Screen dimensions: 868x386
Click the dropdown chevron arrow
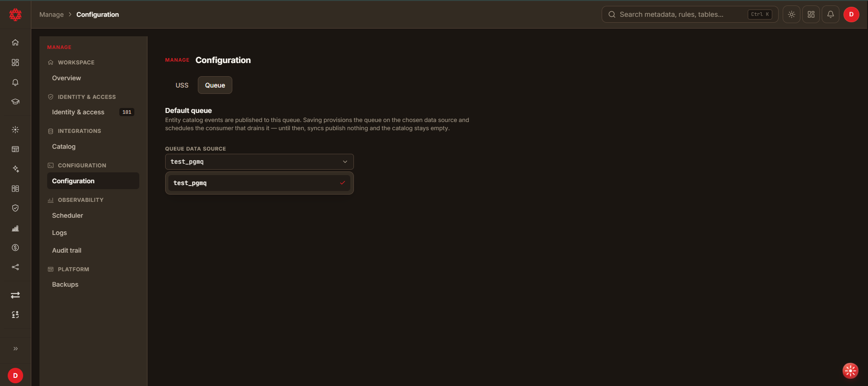coord(345,162)
